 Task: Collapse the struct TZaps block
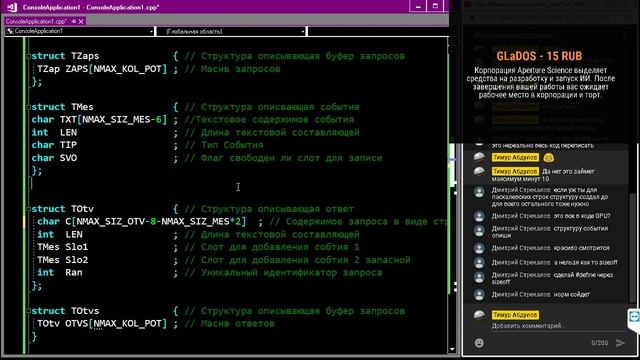coord(28,56)
